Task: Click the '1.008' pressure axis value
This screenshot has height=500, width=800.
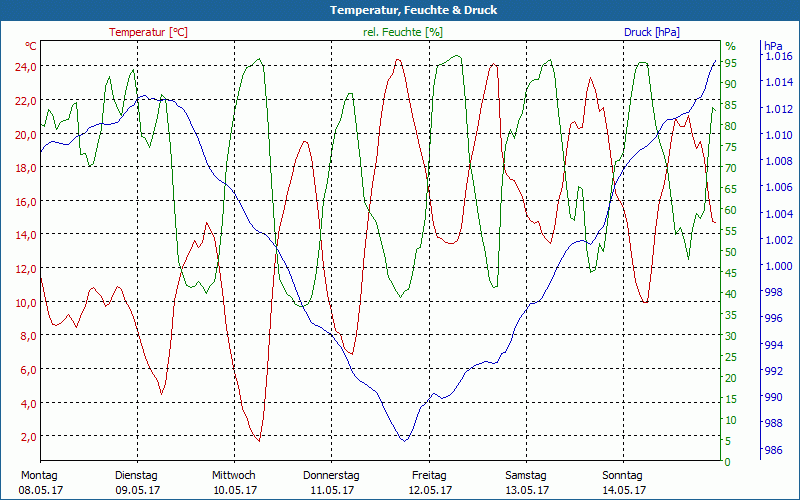Action: (778, 161)
